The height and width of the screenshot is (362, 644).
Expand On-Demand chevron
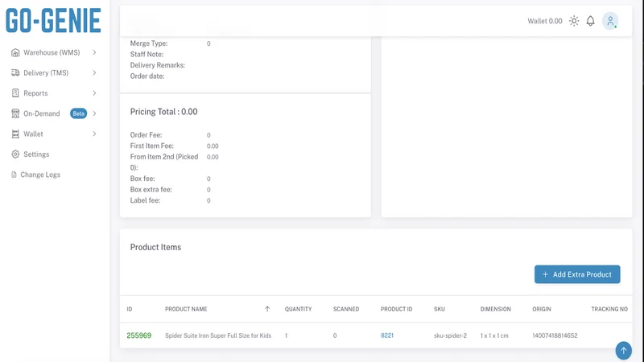pyautogui.click(x=94, y=113)
